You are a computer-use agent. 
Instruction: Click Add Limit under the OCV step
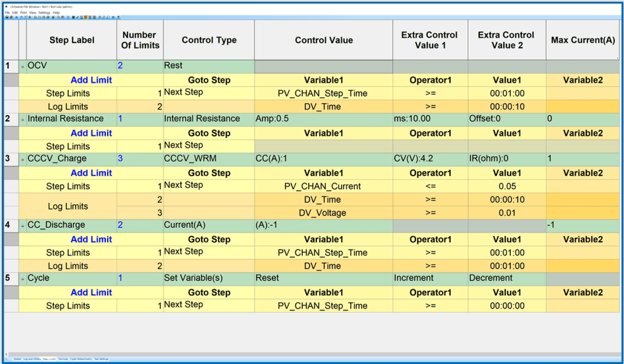[x=91, y=80]
